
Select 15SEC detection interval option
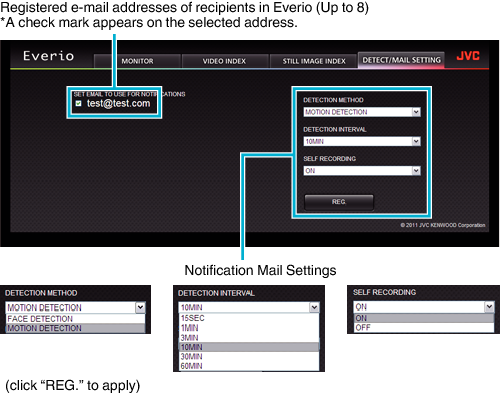(x=249, y=318)
